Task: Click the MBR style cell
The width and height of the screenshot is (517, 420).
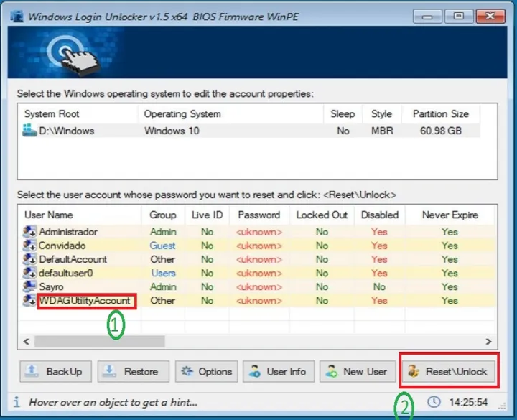Action: [382, 131]
